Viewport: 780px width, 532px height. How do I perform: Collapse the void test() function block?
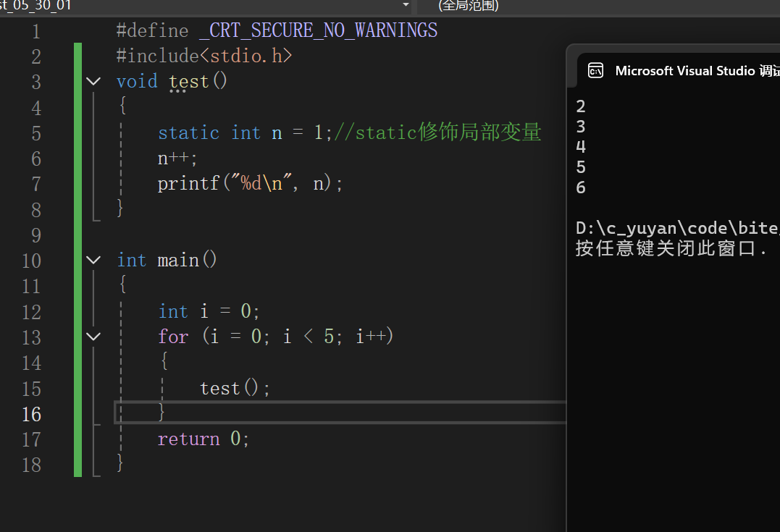(93, 81)
